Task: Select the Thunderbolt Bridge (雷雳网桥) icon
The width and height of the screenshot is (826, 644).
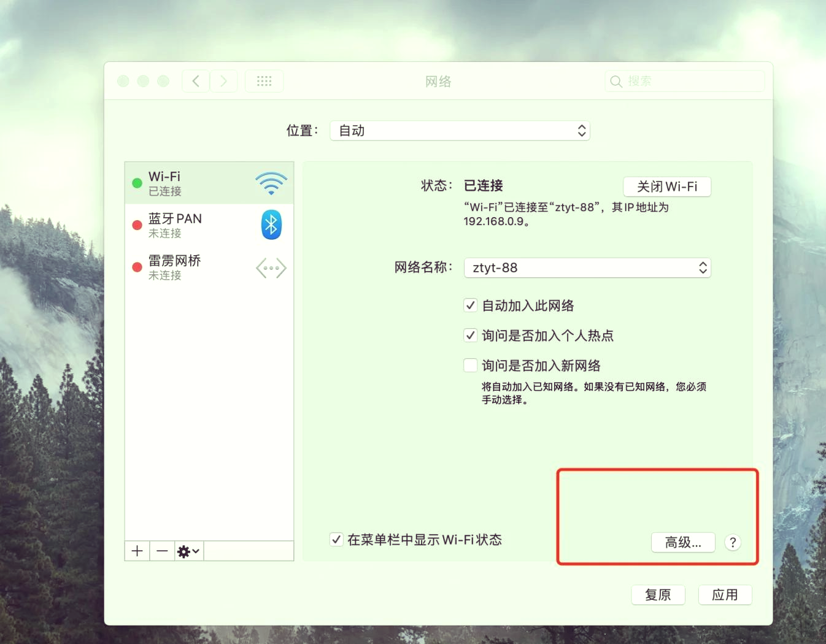Action: point(271,267)
